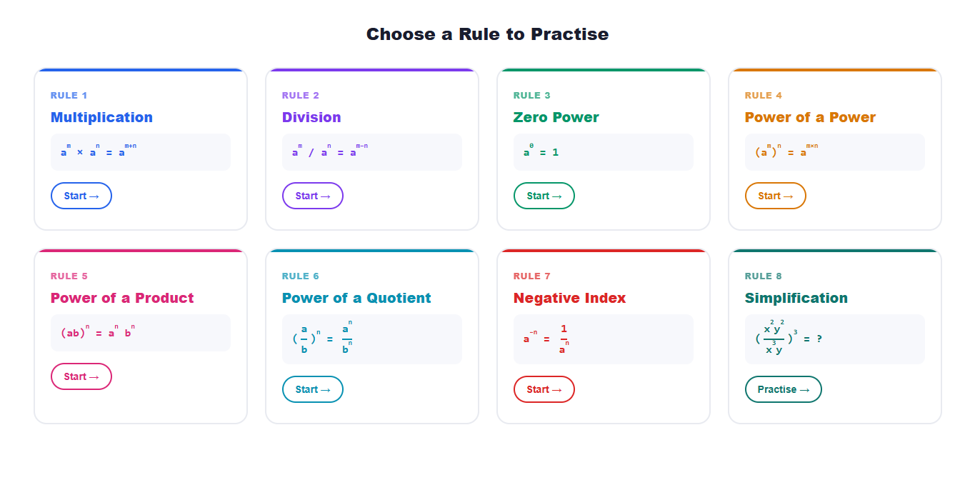Screen dimensions: 980x500
Task: Begin the Zero Power practice
Action: point(544,195)
